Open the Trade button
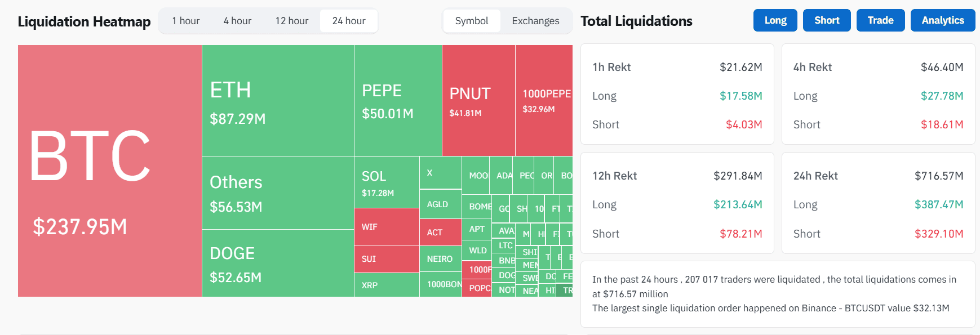The width and height of the screenshot is (980, 335). coord(880,20)
